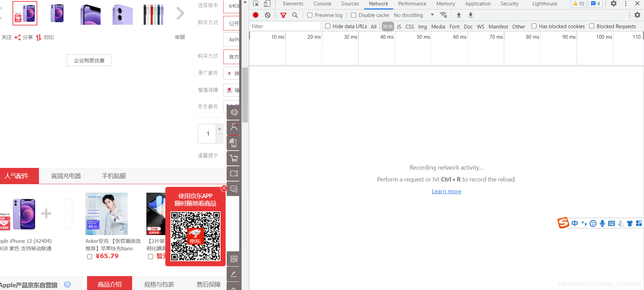Check the Has blocked cookies checkbox
Screen dimensions: 644x290
[534, 26]
